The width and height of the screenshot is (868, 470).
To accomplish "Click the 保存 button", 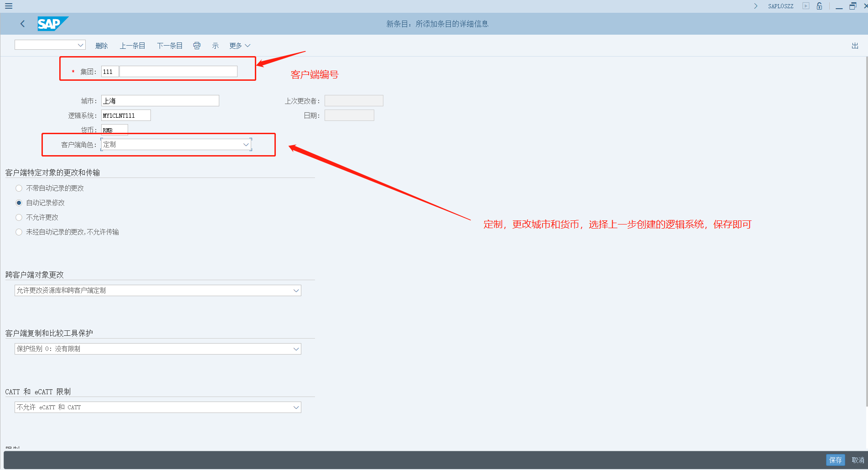I will [835, 460].
